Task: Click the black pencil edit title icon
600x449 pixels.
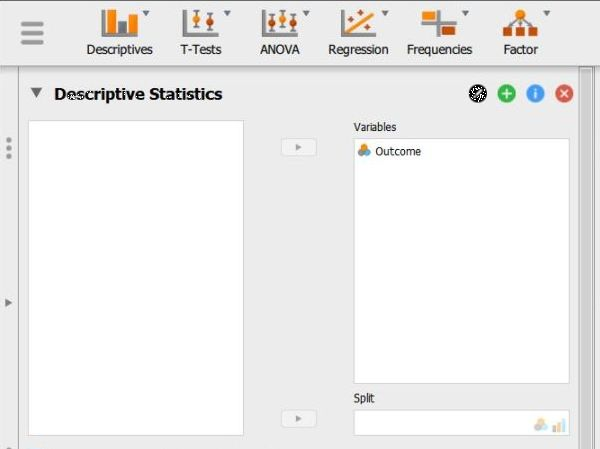Action: point(477,93)
